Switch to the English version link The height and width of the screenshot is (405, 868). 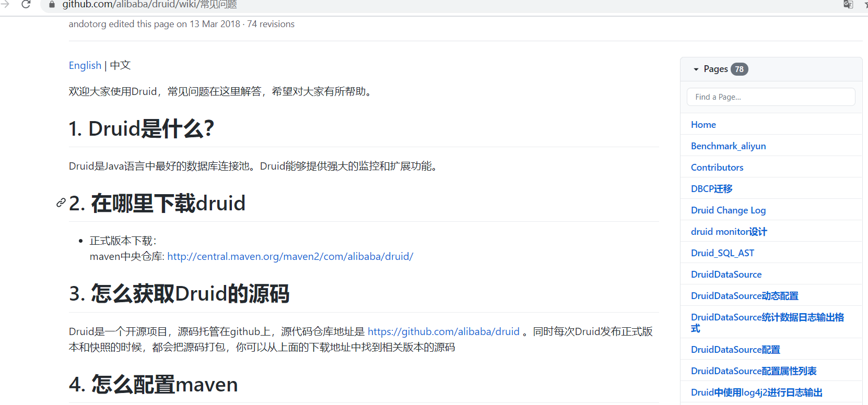[x=85, y=65]
